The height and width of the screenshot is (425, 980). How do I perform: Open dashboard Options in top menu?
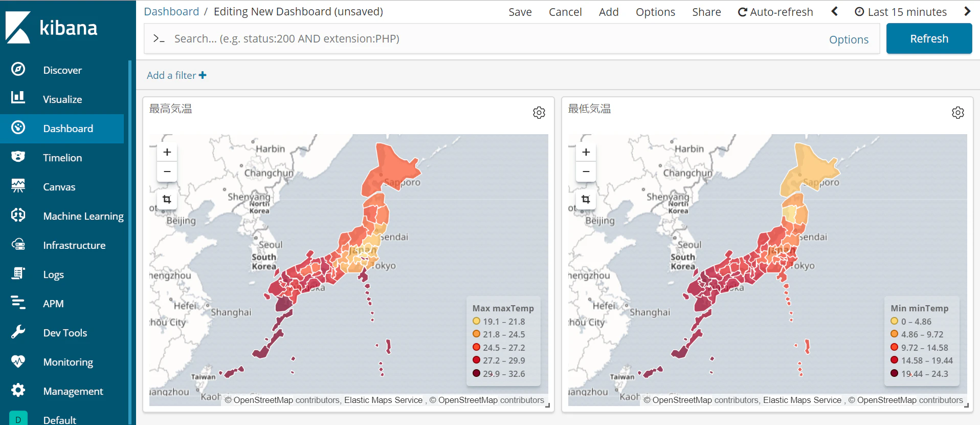pyautogui.click(x=655, y=12)
